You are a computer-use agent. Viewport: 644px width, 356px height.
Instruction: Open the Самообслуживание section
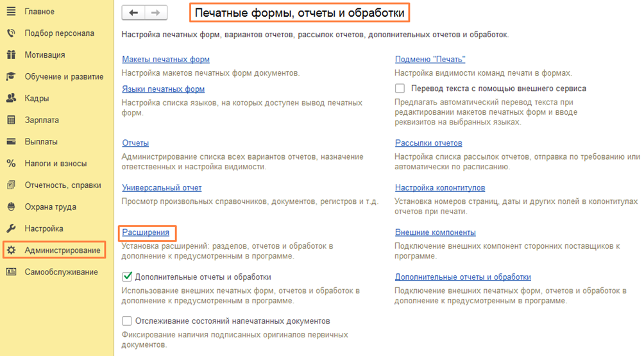pyautogui.click(x=61, y=272)
